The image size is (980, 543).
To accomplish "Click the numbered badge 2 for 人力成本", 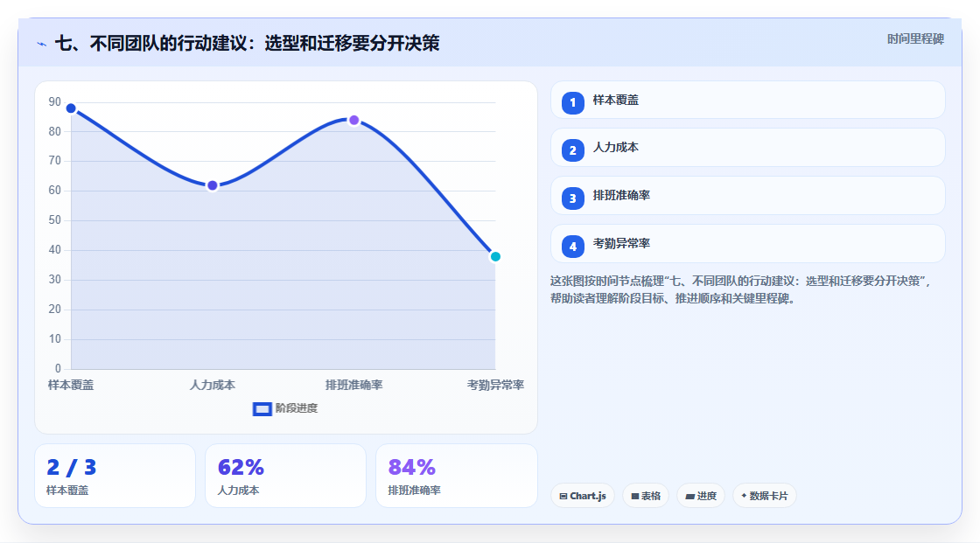I will (x=572, y=150).
